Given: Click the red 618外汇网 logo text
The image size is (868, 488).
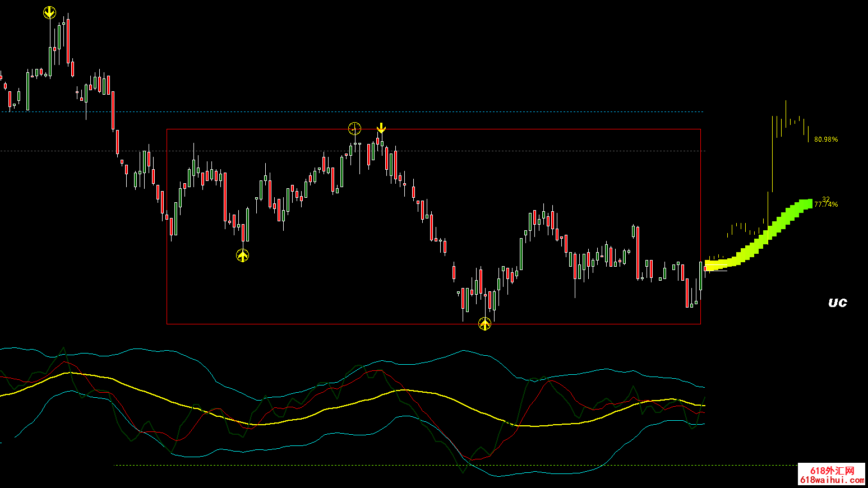Looking at the screenshot, I should [832, 471].
